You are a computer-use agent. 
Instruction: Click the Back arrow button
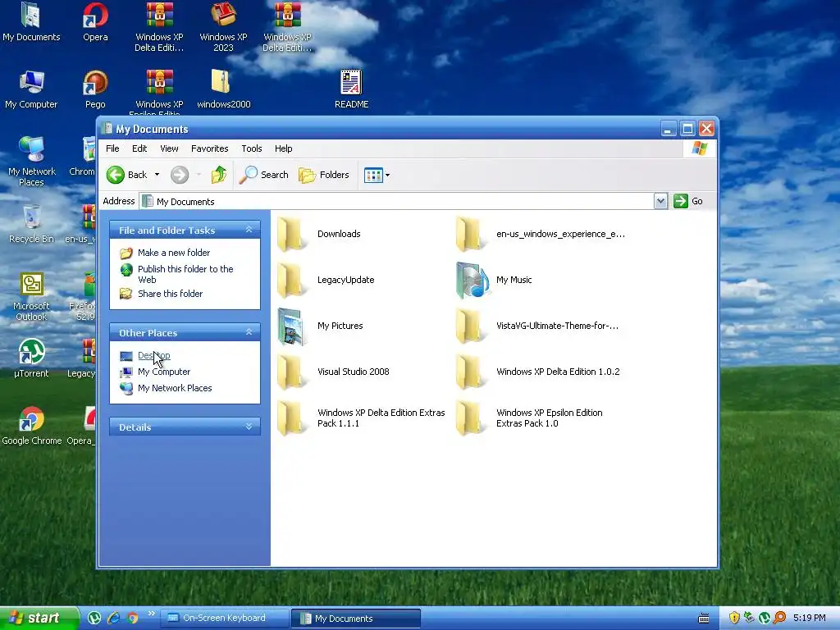115,175
